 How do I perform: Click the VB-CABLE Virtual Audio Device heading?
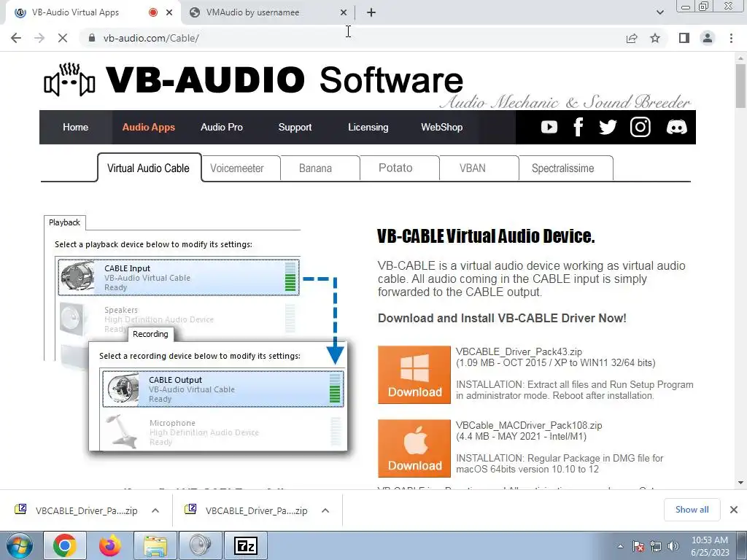pos(486,236)
